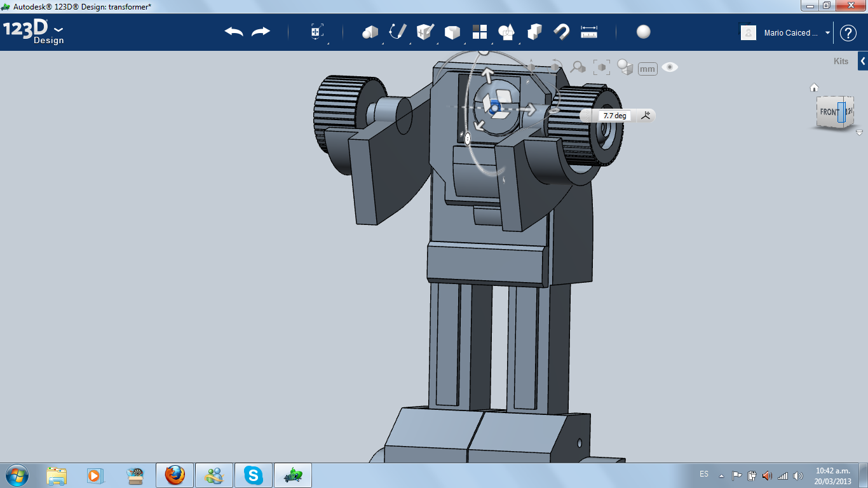Open the Modify tool menu
868x488 pixels.
tap(452, 32)
